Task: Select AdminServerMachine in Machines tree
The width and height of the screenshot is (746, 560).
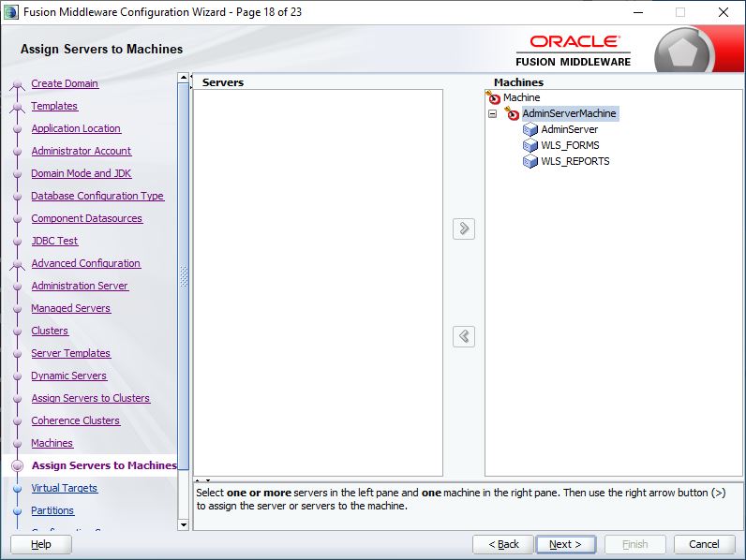Action: tap(569, 113)
